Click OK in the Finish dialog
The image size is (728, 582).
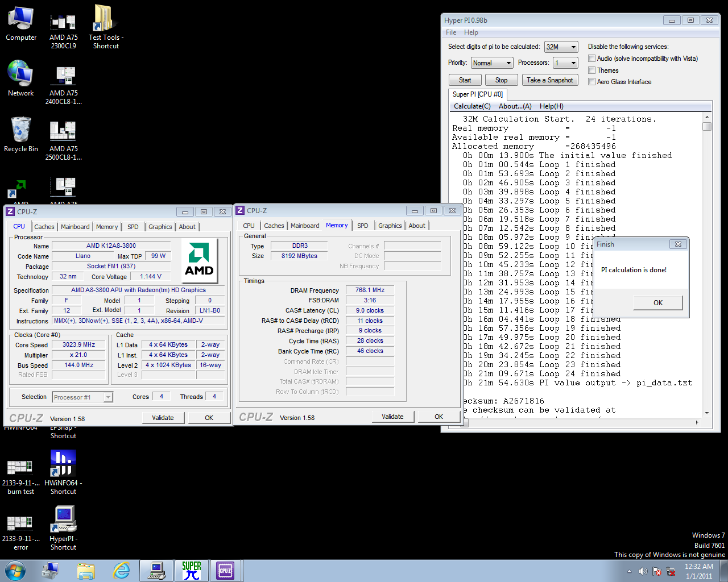point(657,303)
